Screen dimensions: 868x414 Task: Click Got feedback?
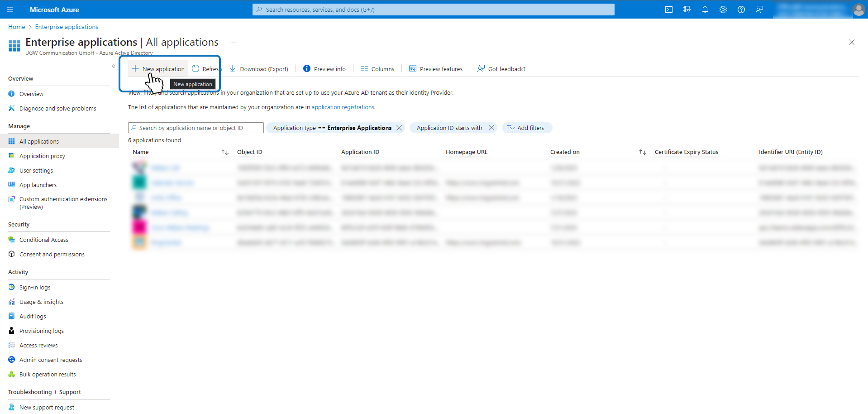(x=501, y=69)
